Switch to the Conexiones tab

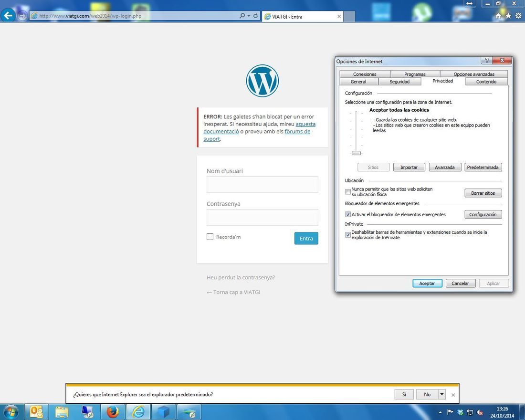pyautogui.click(x=365, y=74)
